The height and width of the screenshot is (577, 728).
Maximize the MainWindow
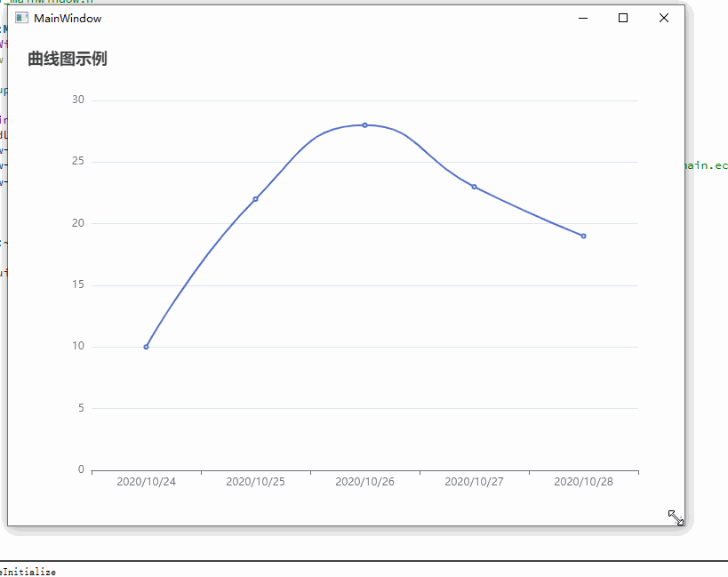[623, 17]
